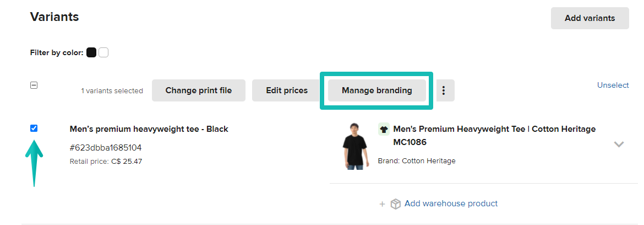This screenshot has height=225, width=644.
Task: Click the SKU #623dbba1685104
Action: click(x=105, y=148)
